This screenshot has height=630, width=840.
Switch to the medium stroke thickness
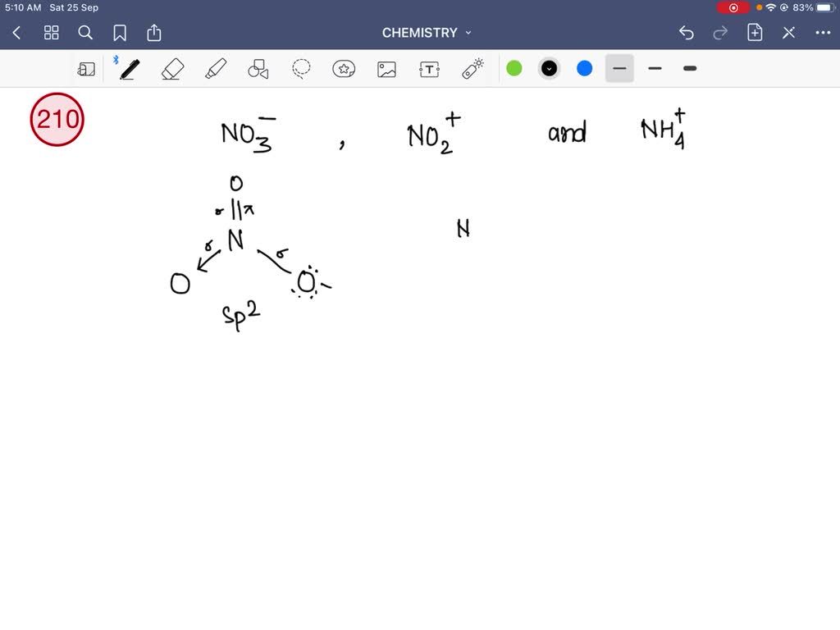point(655,68)
